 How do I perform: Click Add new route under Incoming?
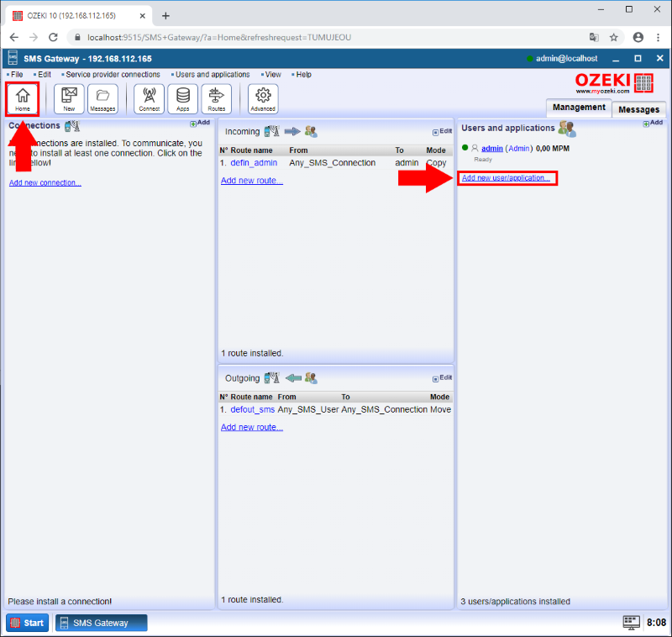pyautogui.click(x=252, y=181)
